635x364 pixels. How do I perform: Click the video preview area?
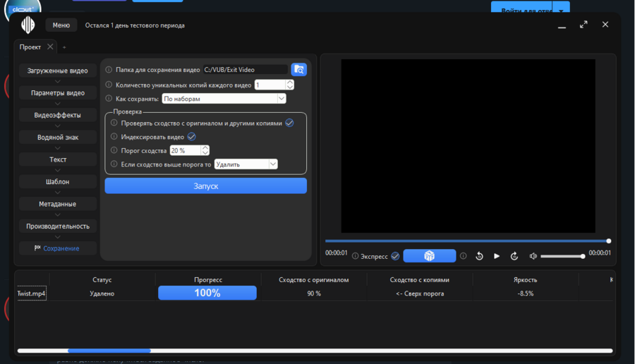tap(468, 146)
